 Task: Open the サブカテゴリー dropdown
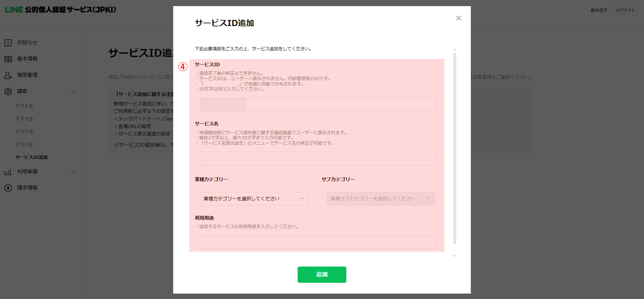click(380, 199)
